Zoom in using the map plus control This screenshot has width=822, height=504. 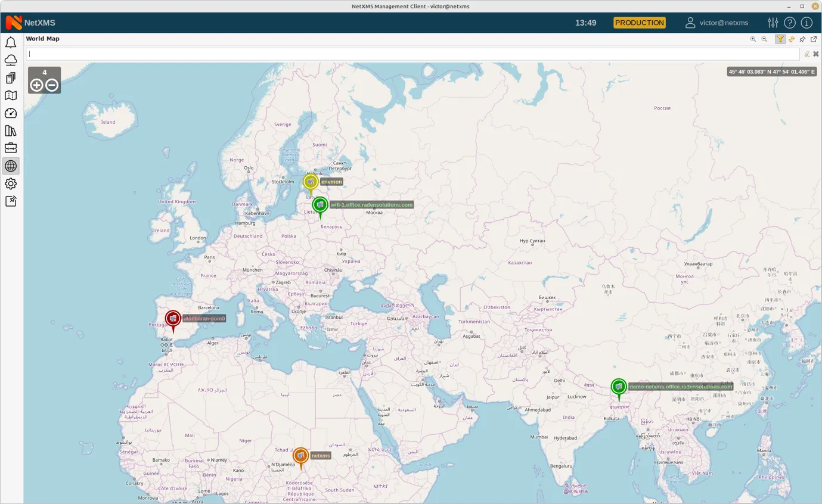36,85
